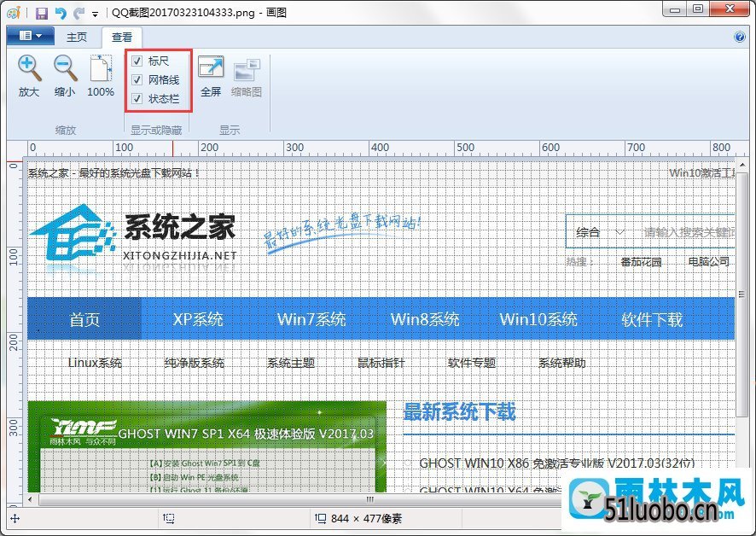
Task: Redo the action in quick toolbar
Action: (79, 13)
